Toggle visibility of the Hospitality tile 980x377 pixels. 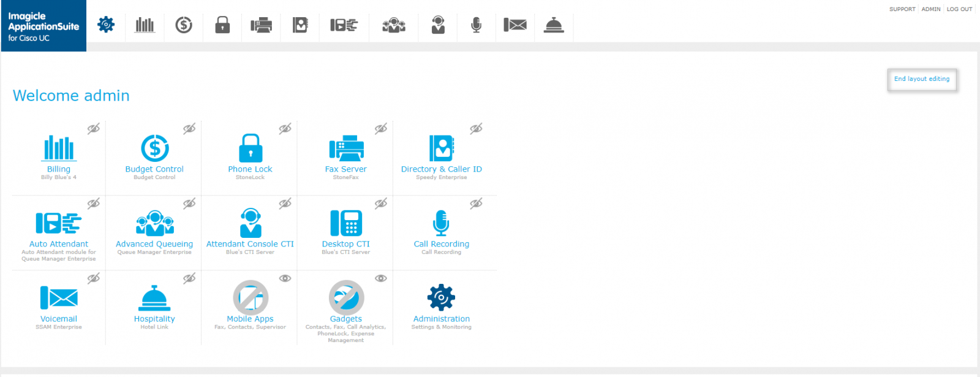(x=189, y=278)
